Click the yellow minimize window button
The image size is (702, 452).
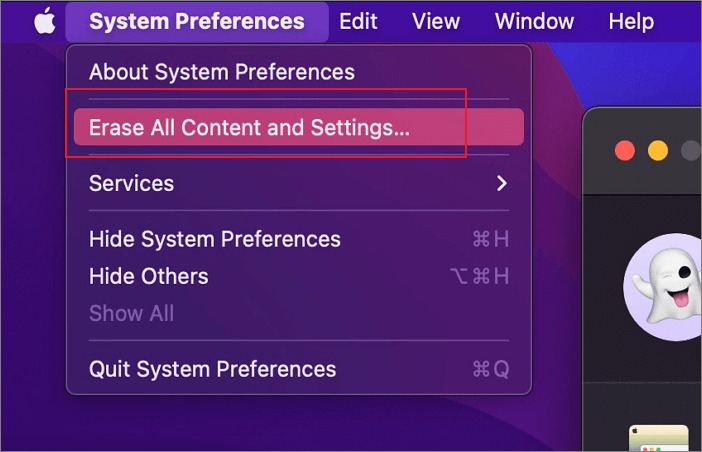point(658,150)
